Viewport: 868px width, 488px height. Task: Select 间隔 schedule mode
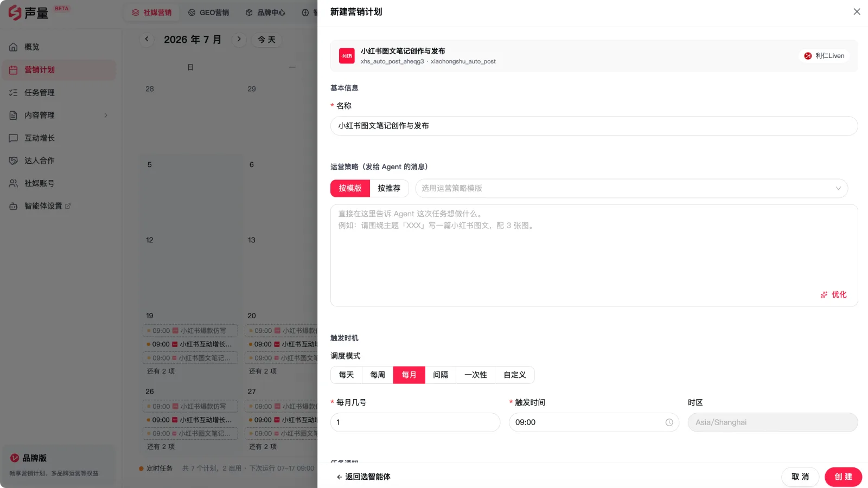click(441, 375)
